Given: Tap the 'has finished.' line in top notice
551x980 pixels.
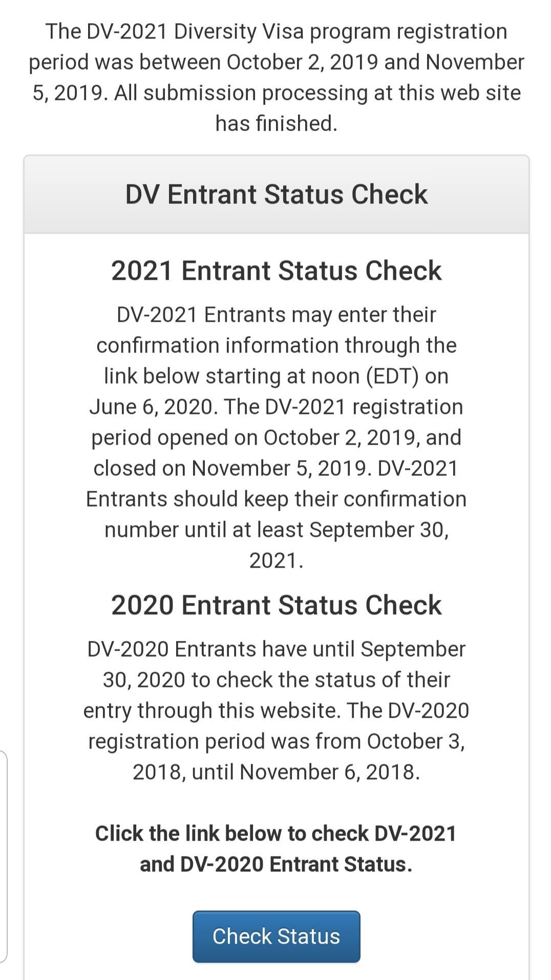Looking at the screenshot, I should [276, 123].
